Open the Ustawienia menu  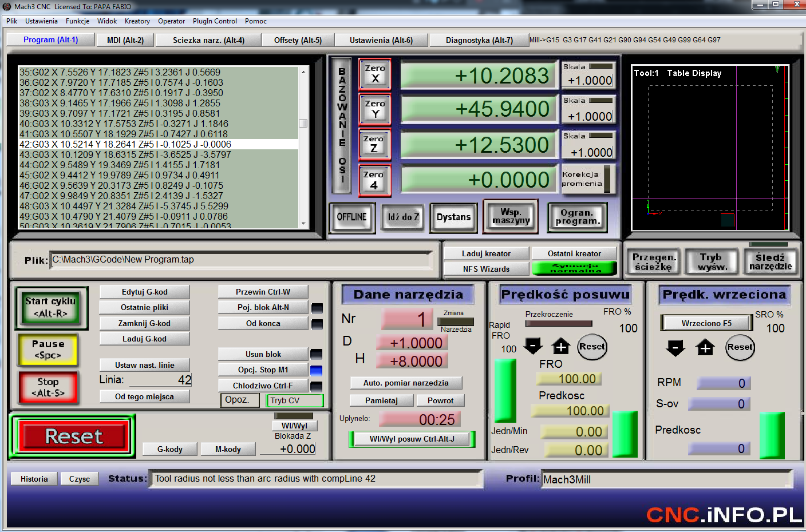(x=41, y=21)
